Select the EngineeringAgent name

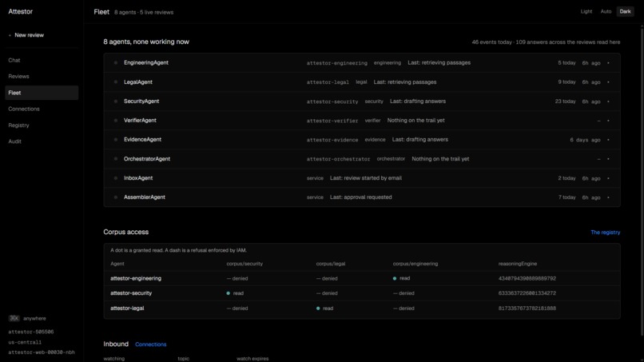click(145, 63)
